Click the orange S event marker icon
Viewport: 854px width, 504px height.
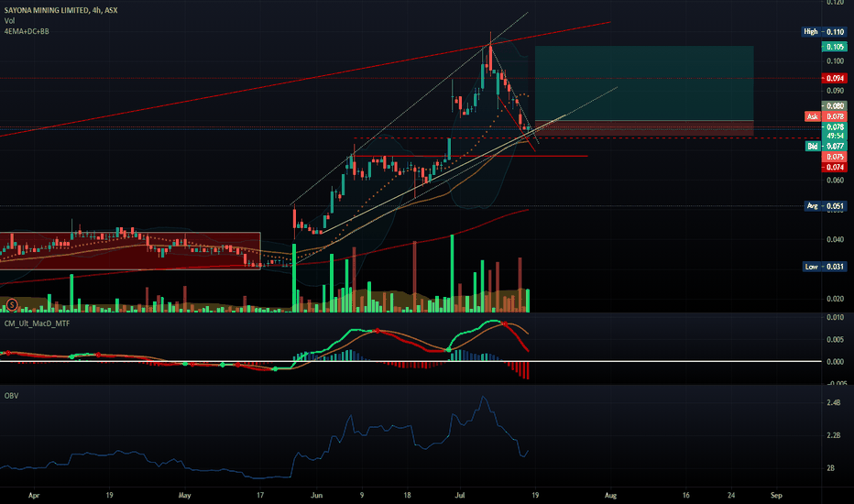(11, 305)
